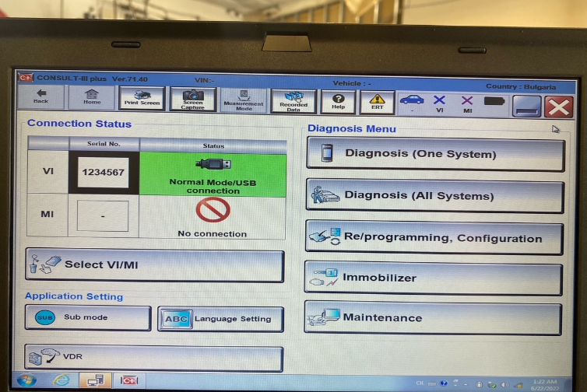Open Help question mark button

click(x=338, y=101)
